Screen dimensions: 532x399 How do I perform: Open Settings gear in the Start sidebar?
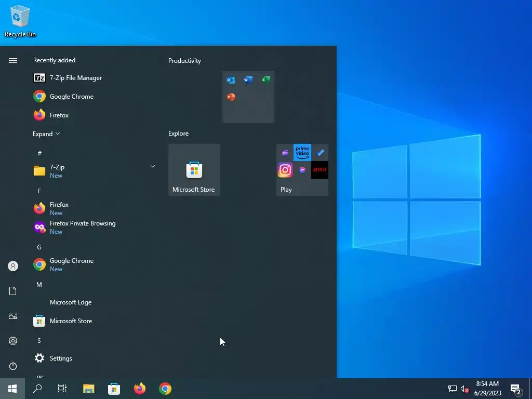tap(13, 341)
